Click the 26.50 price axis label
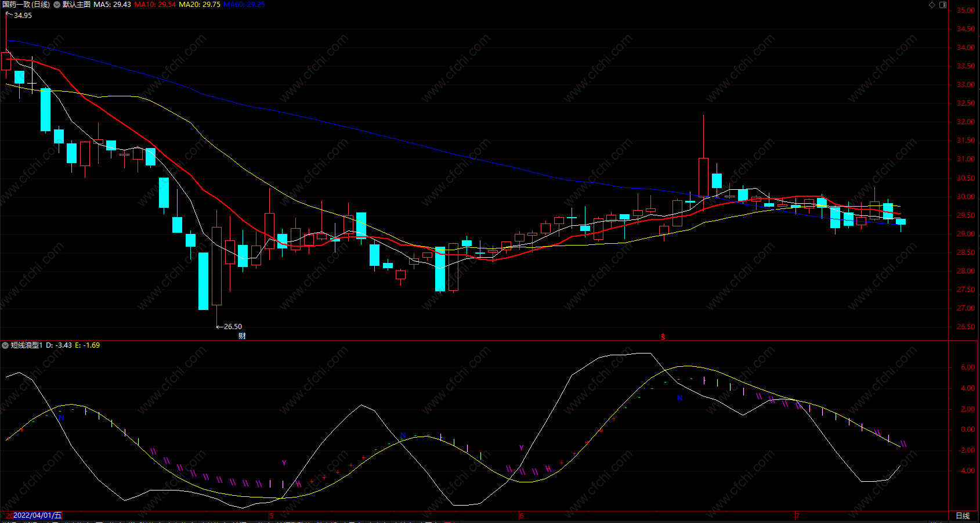980x523 pixels. click(966, 327)
